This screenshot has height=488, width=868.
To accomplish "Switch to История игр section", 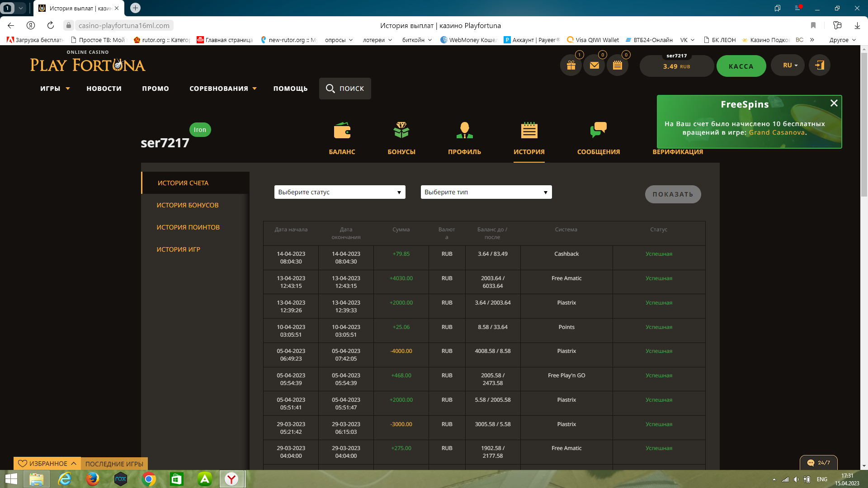I will [x=178, y=249].
